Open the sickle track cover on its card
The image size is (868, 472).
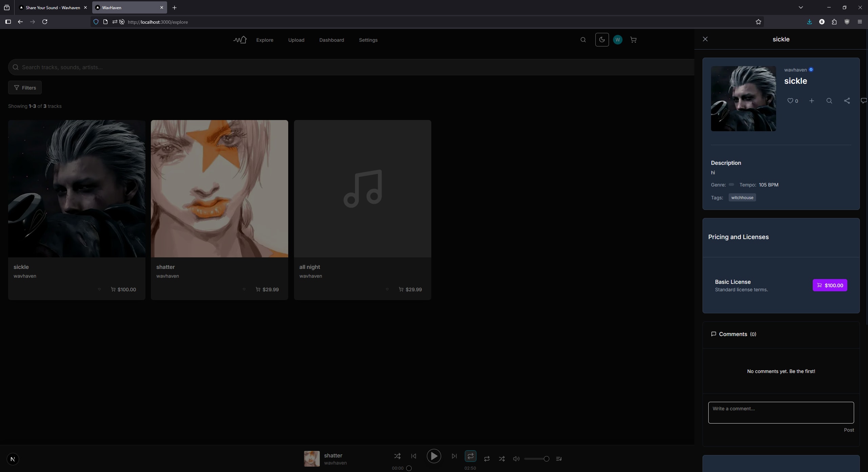point(77,189)
